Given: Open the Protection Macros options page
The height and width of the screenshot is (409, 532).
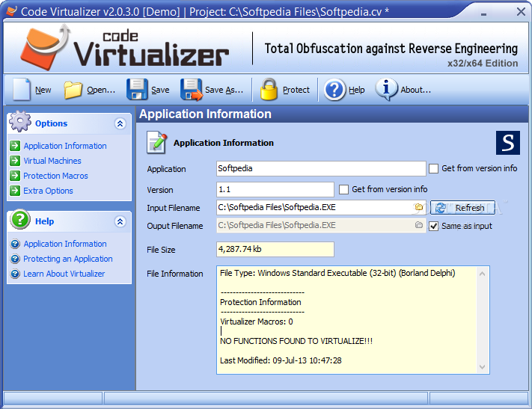Looking at the screenshot, I should tap(55, 176).
